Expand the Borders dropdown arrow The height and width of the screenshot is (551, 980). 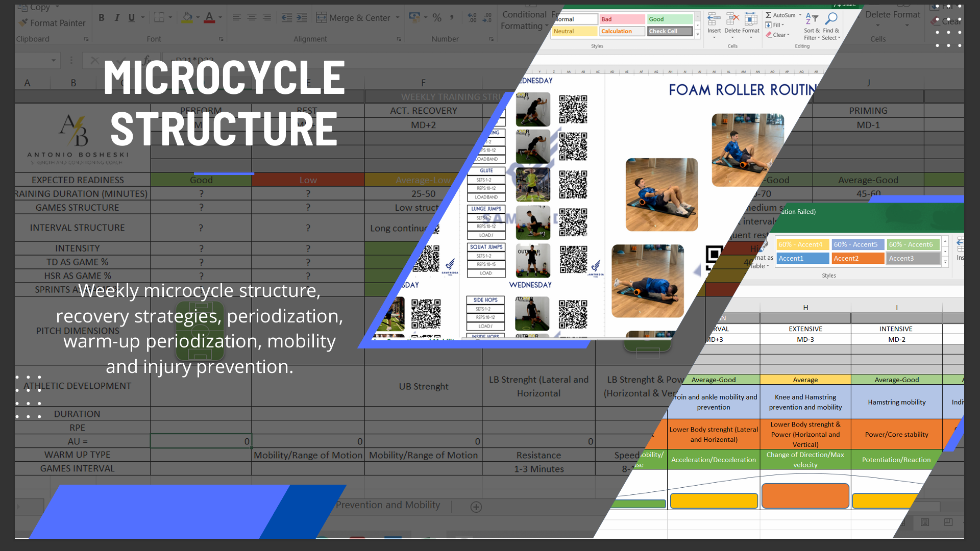(x=170, y=18)
